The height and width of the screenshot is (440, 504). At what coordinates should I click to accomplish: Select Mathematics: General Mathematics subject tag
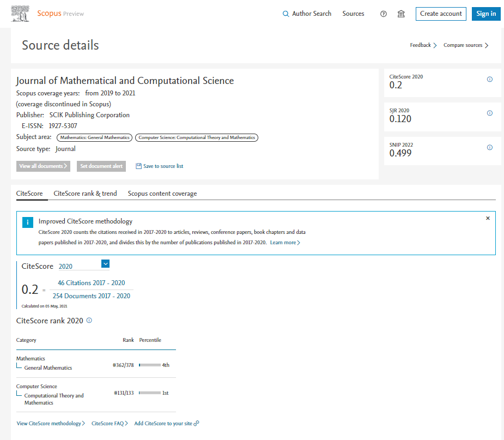click(x=95, y=137)
